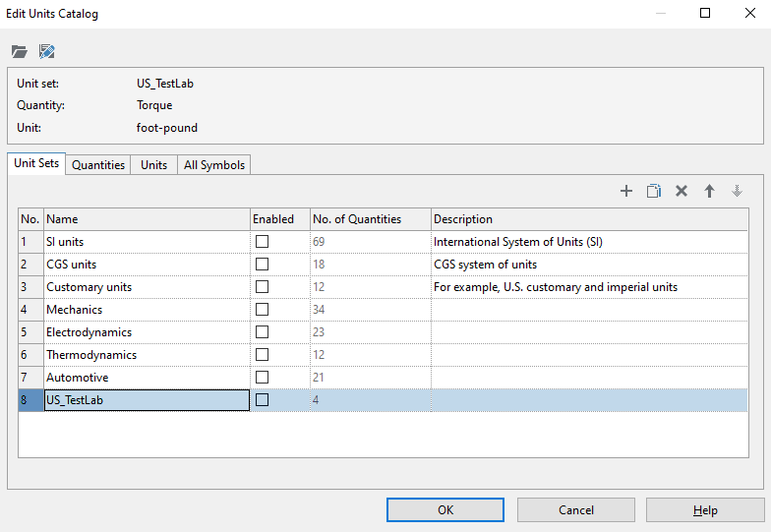Image resolution: width=771 pixels, height=532 pixels.
Task: Open Help for the units catalog
Action: pyautogui.click(x=705, y=510)
